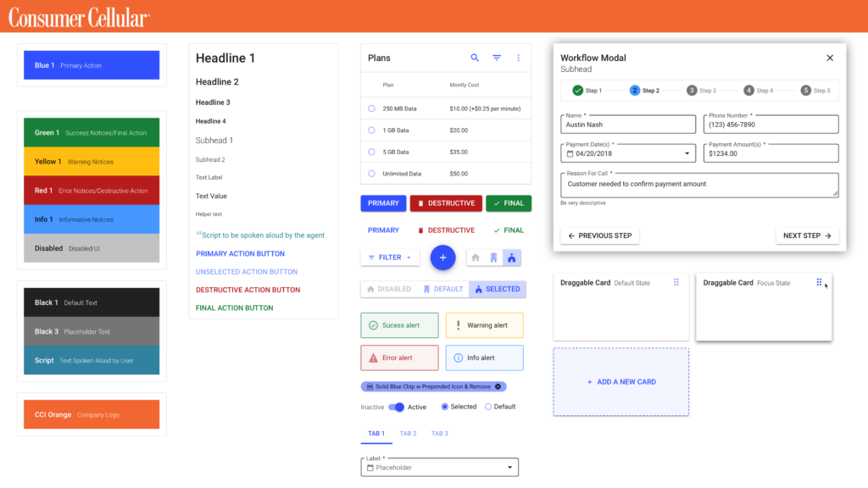This screenshot has width=868, height=488.
Task: Click the filter list icon in Plans header
Action: [497, 58]
